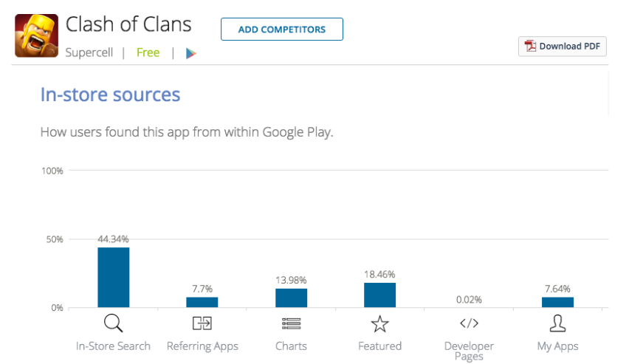
Task: Click the green Free price label
Action: [148, 52]
